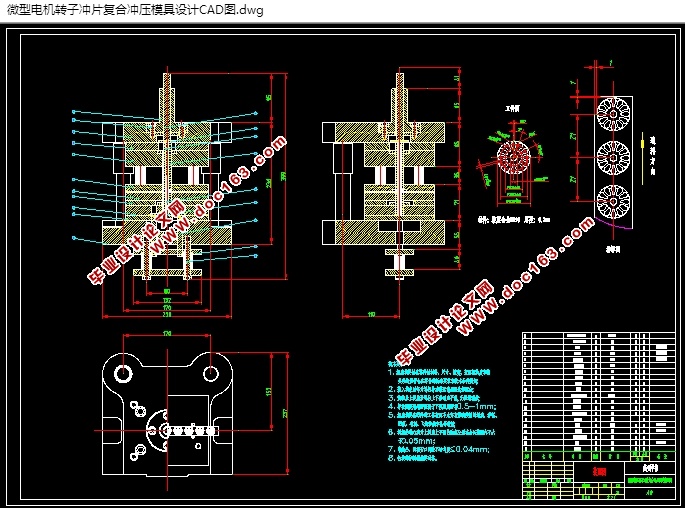Click the 238 width dimension under front view
This screenshot has height=508, width=685.
tap(167, 314)
